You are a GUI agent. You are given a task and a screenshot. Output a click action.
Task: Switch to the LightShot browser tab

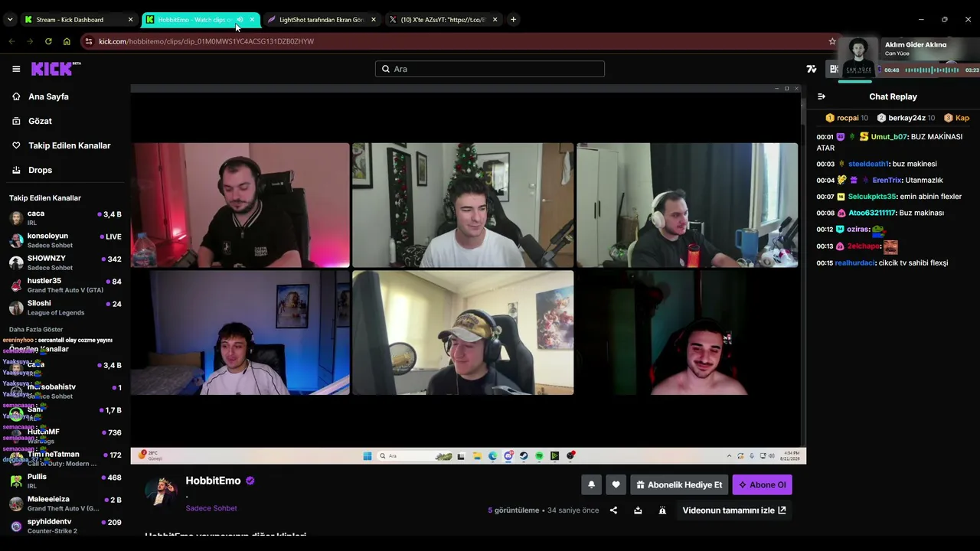click(x=321, y=20)
